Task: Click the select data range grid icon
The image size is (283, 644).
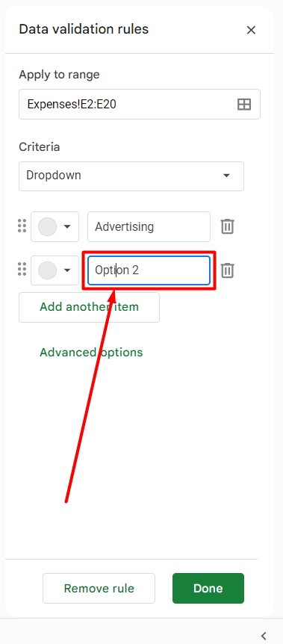Action: pos(244,105)
